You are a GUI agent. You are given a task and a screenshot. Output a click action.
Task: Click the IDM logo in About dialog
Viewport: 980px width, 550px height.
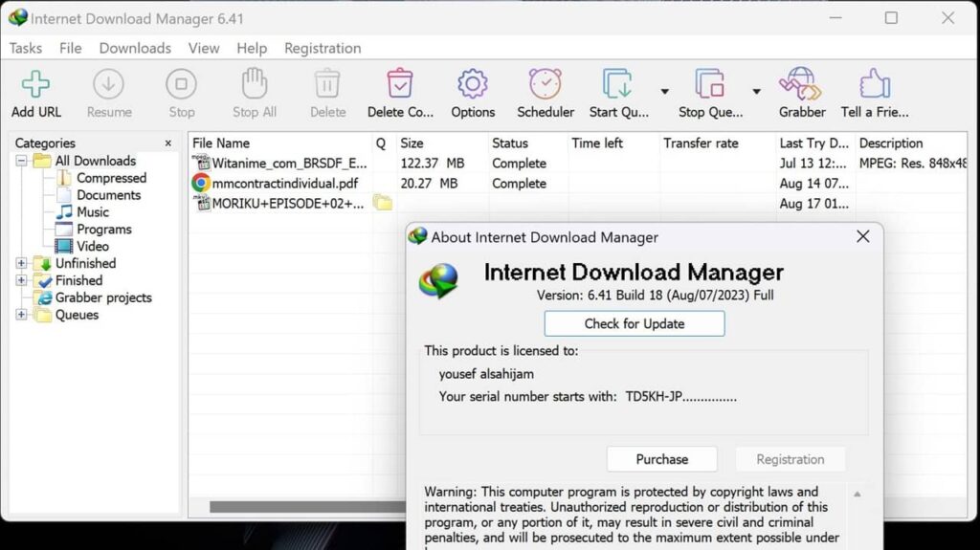(438, 281)
